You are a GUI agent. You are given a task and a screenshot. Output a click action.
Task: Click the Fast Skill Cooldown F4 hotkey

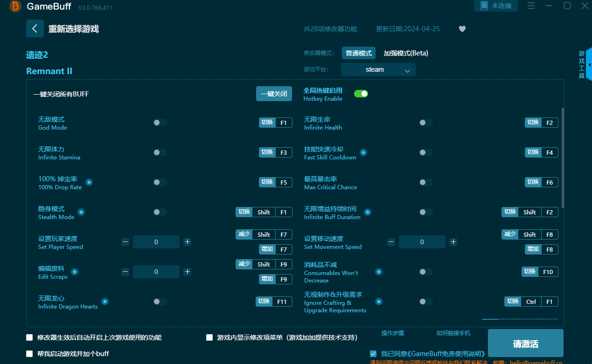542,152
